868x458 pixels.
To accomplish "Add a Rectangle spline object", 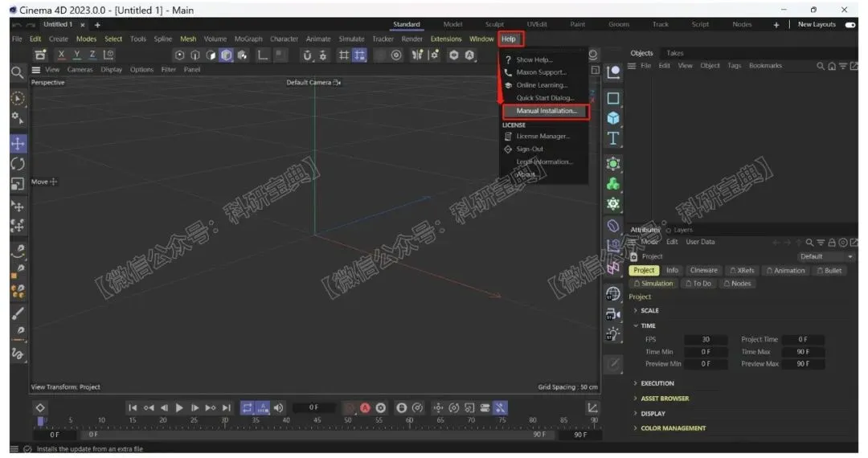I will point(612,98).
